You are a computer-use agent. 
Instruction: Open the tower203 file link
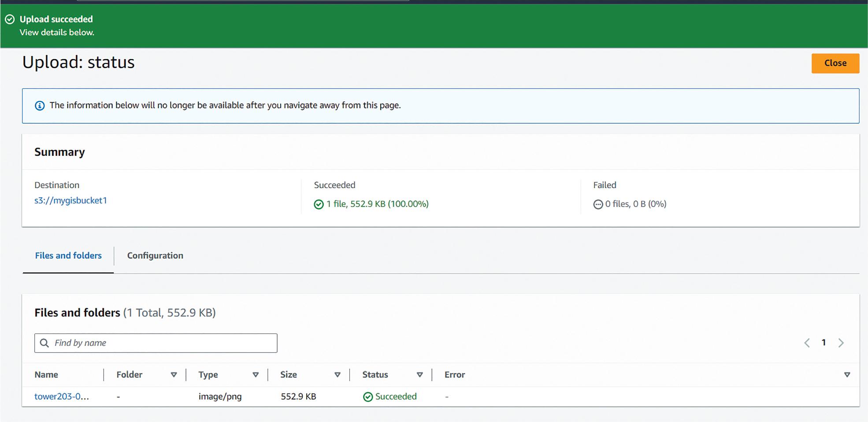[62, 396]
